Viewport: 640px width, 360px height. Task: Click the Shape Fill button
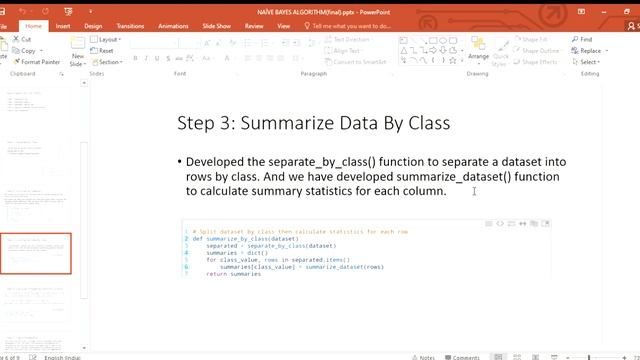531,39
